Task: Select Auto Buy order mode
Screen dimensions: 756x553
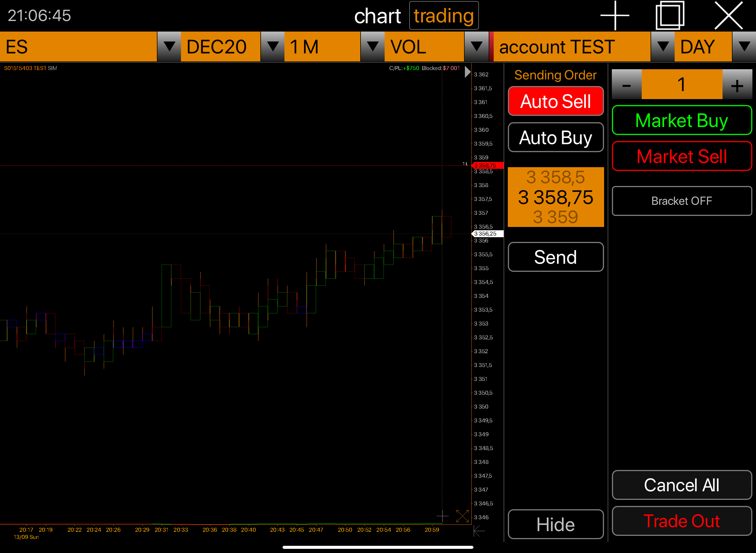Action: point(556,137)
